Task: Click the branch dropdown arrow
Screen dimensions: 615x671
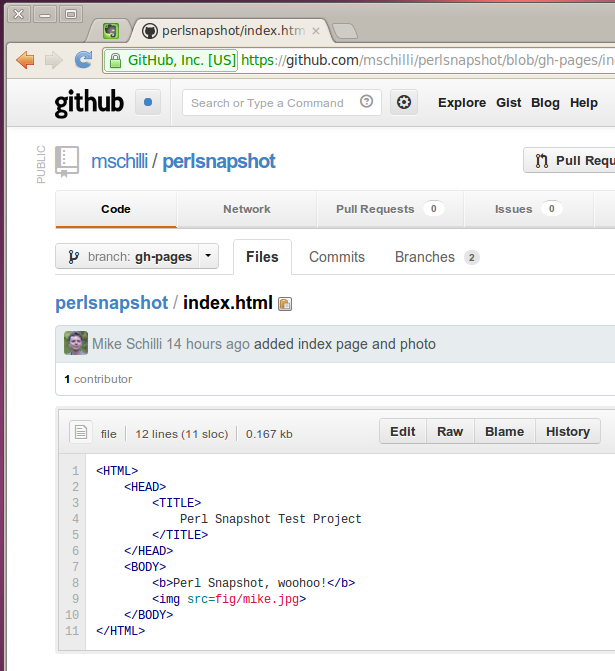Action: pyautogui.click(x=208, y=256)
